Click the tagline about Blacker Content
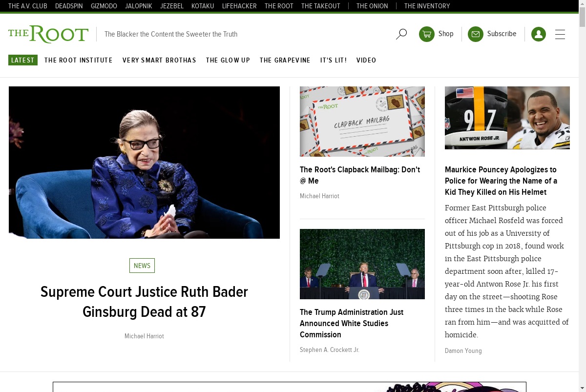Viewport: 586px width, 392px height. click(x=171, y=34)
